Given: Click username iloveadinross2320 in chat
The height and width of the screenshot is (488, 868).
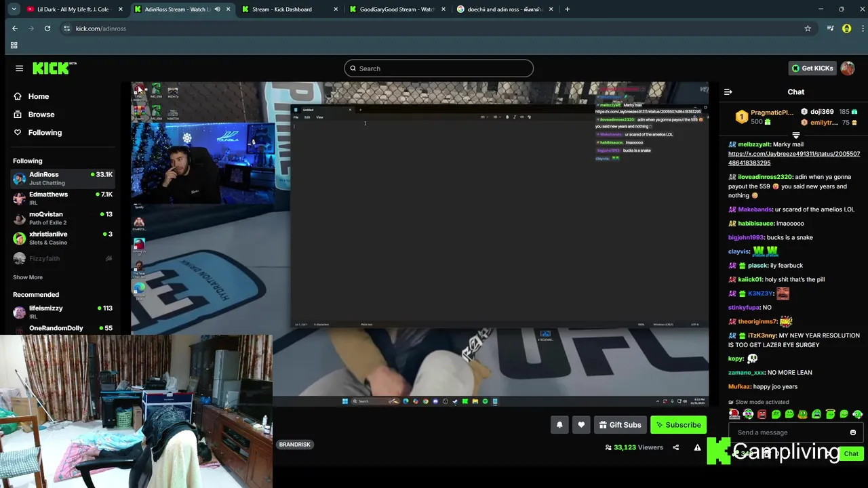Looking at the screenshot, I should [x=765, y=177].
